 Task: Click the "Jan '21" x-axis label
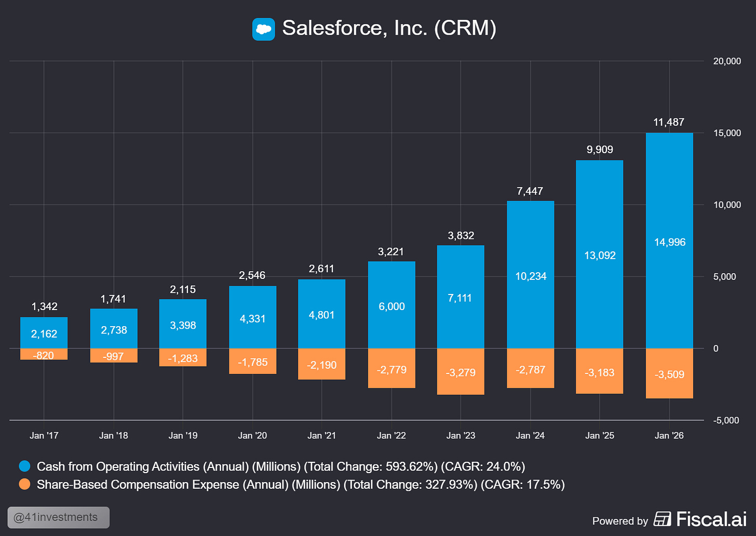[x=321, y=435]
